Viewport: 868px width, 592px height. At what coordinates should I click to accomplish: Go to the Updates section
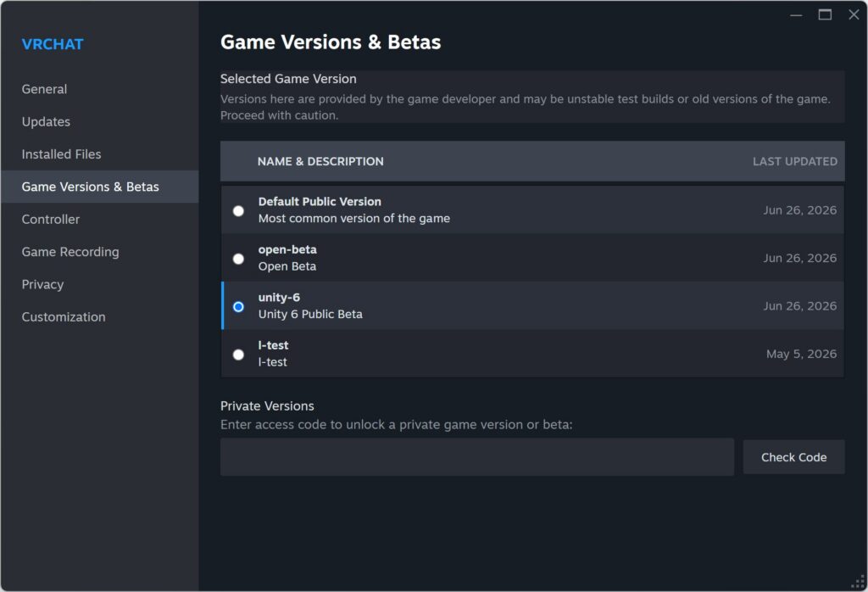(100, 122)
